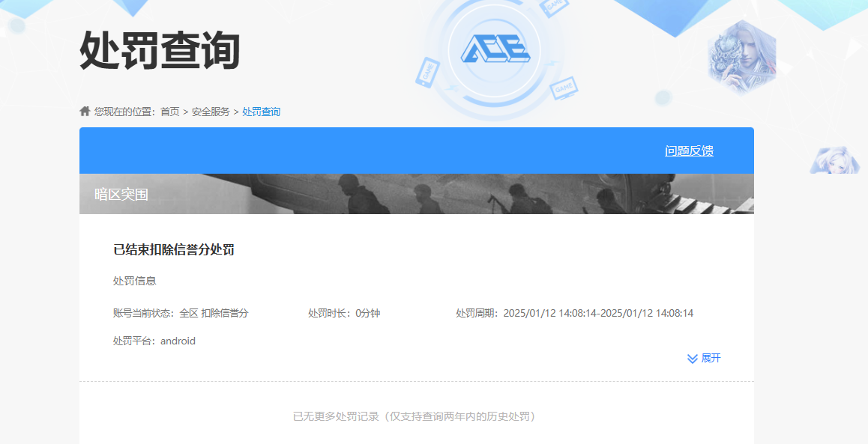Click the double-chevron down arrow icon

tap(690, 358)
